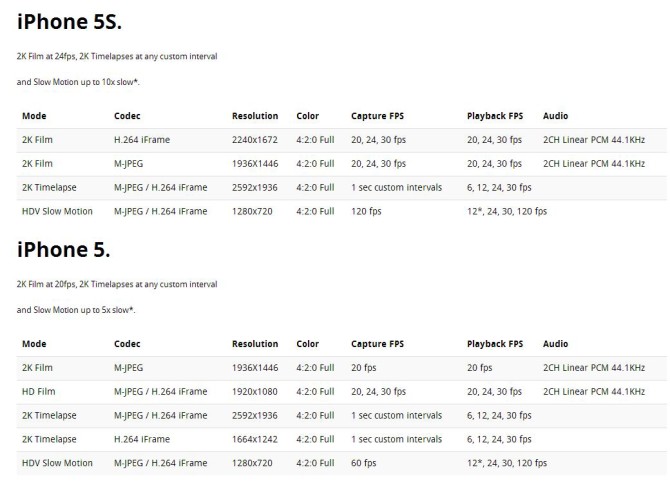Click the Playback FPS header in iPhone 5S table
Screen dimensions: 670x481
(x=495, y=116)
